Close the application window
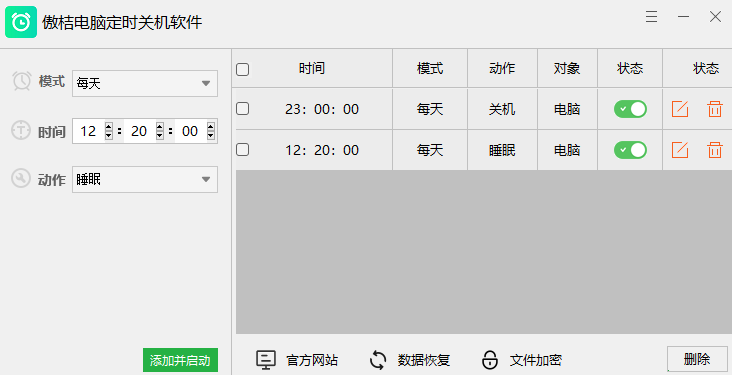This screenshot has width=732, height=375. (x=715, y=17)
